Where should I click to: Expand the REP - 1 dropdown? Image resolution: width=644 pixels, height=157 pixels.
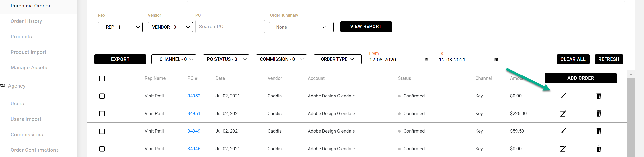tap(120, 27)
